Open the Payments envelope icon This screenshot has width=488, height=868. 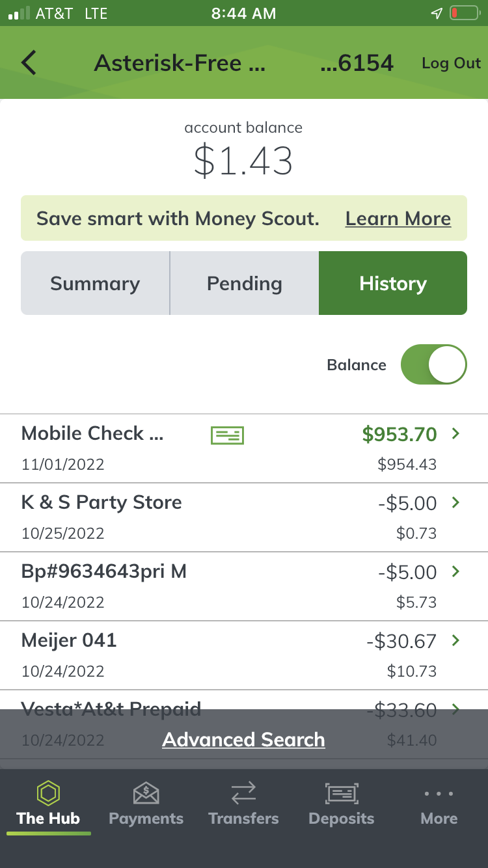pyautogui.click(x=146, y=794)
